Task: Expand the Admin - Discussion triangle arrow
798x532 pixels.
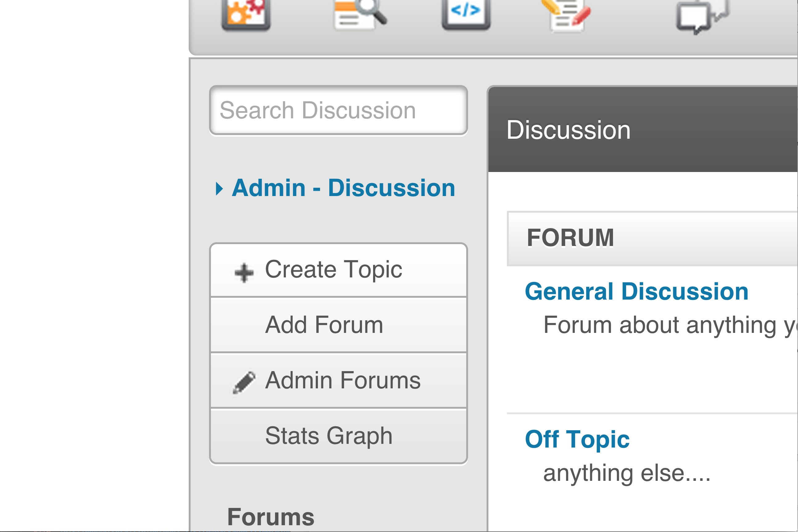Action: click(x=219, y=189)
